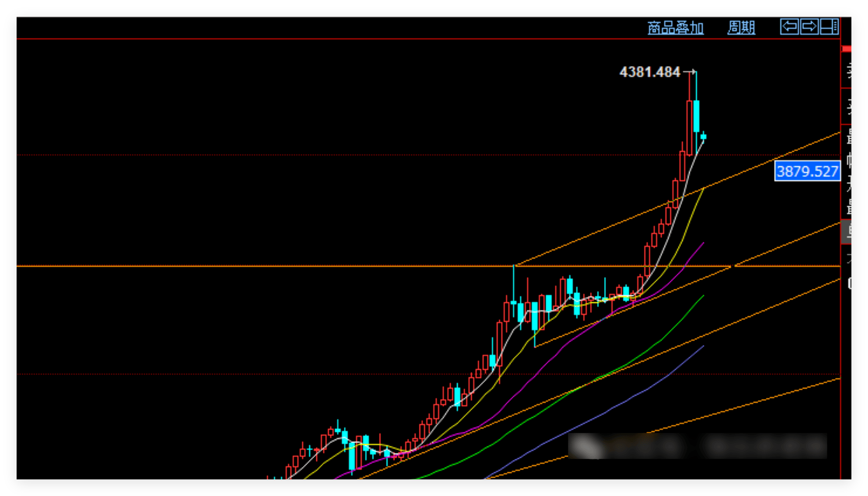Select the tall red candle before the peak
The width and height of the screenshot is (868, 496).
689,128
